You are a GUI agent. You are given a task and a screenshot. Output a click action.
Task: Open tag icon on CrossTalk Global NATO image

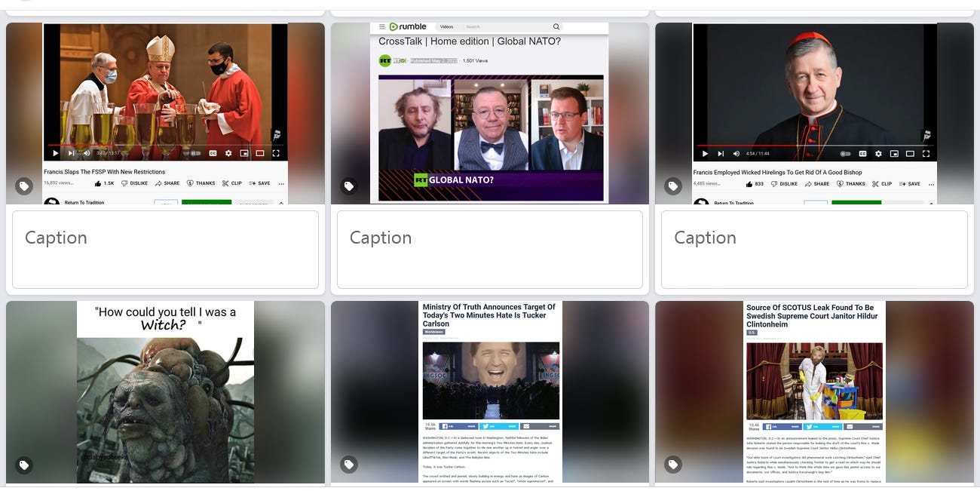point(348,186)
